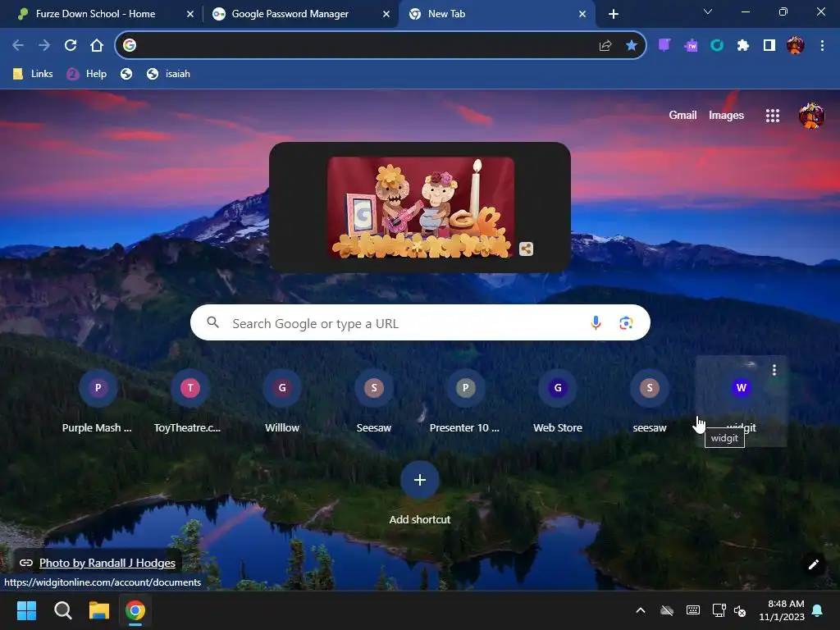840x630 pixels.
Task: Open the isaiah bookmark
Action: pos(168,74)
